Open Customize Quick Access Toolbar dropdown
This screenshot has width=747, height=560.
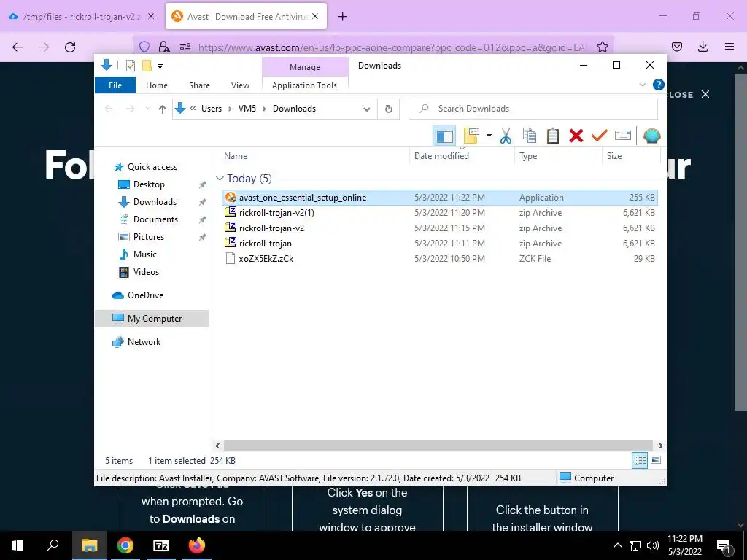point(160,66)
